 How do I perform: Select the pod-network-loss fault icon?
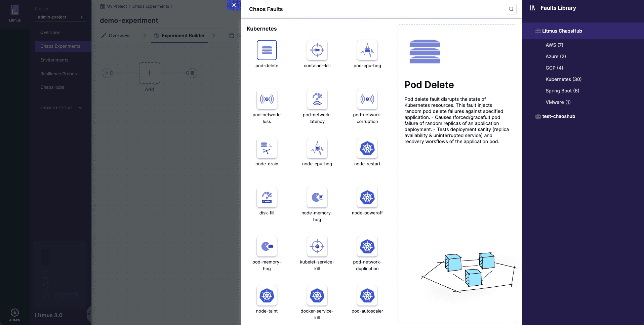pos(267,99)
